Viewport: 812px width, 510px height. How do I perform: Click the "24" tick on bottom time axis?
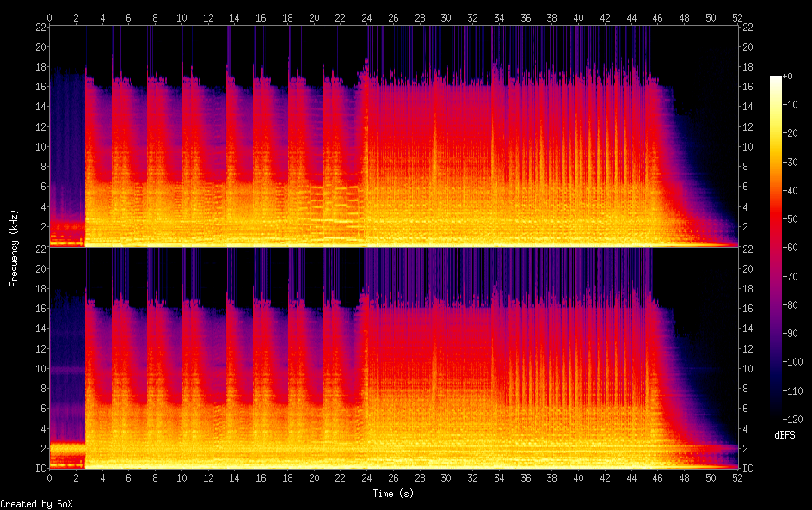tap(366, 478)
